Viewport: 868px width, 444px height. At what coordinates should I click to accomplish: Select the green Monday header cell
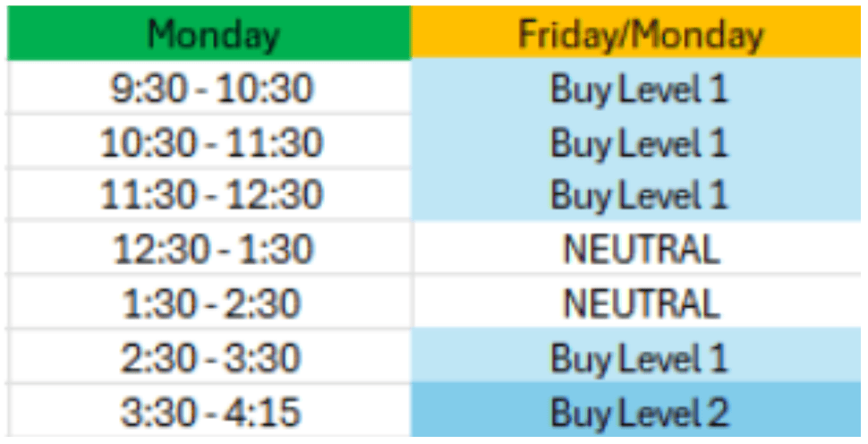point(209,32)
